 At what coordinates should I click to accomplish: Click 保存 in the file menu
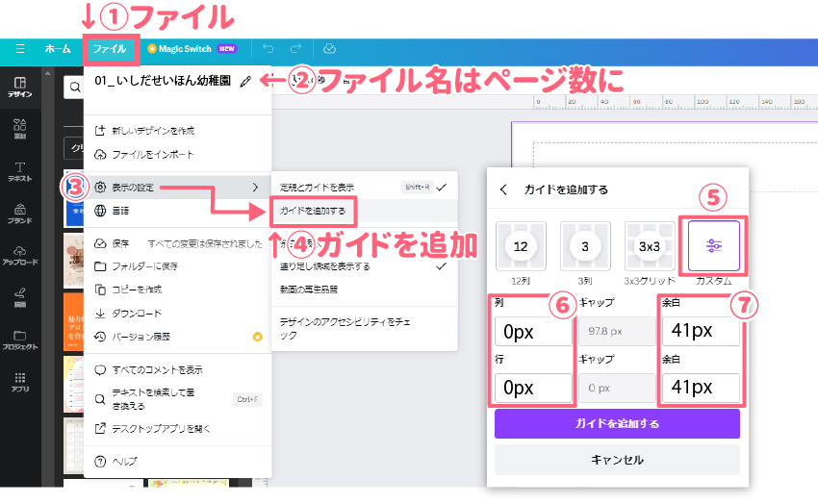tap(177, 243)
